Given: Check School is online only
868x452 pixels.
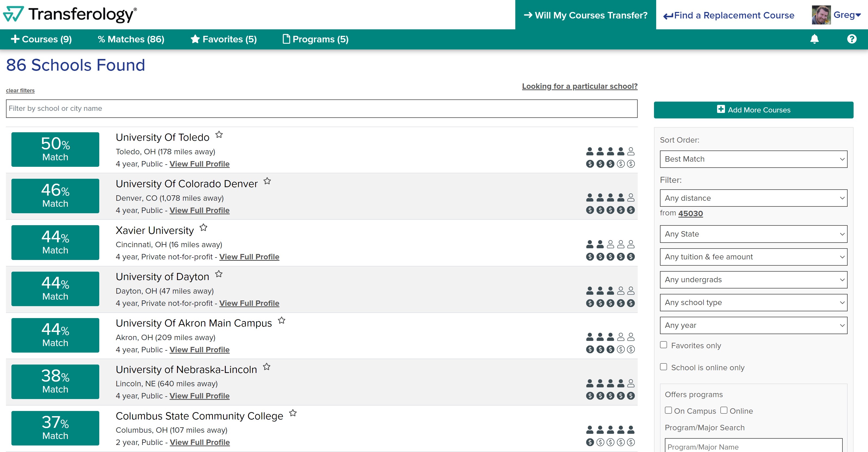Looking at the screenshot, I should pos(664,367).
